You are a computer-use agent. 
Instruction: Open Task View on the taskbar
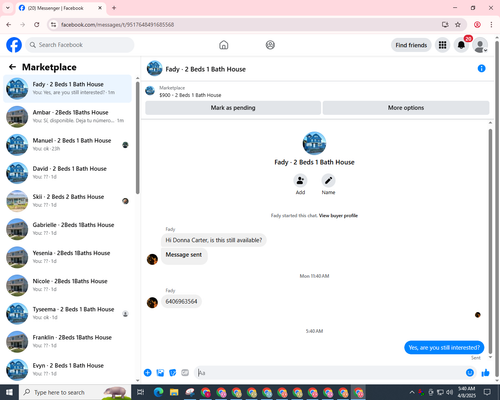141,392
